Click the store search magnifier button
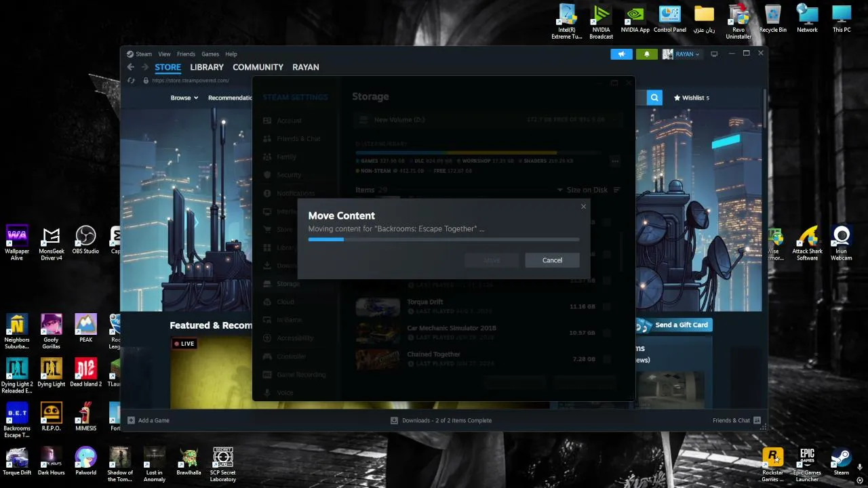This screenshot has height=488, width=868. point(654,98)
